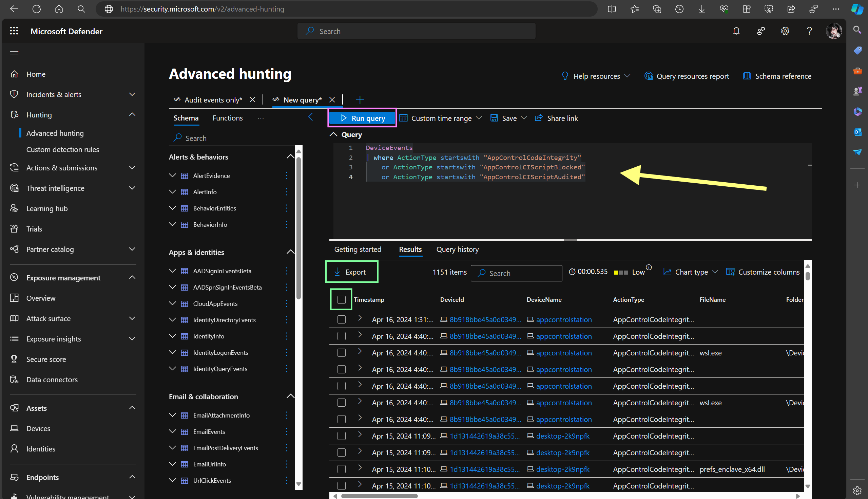This screenshot has width=868, height=499.
Task: Click the Run query button
Action: tap(363, 118)
